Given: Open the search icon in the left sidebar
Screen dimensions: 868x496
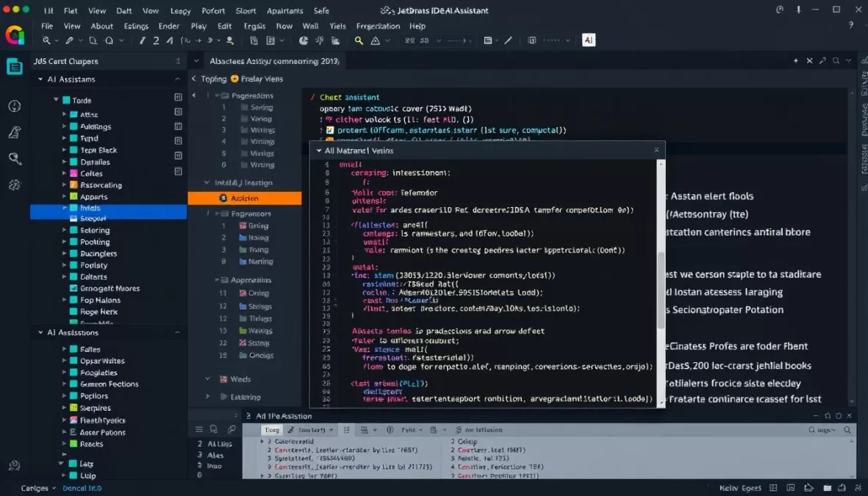Looking at the screenshot, I should (x=14, y=159).
